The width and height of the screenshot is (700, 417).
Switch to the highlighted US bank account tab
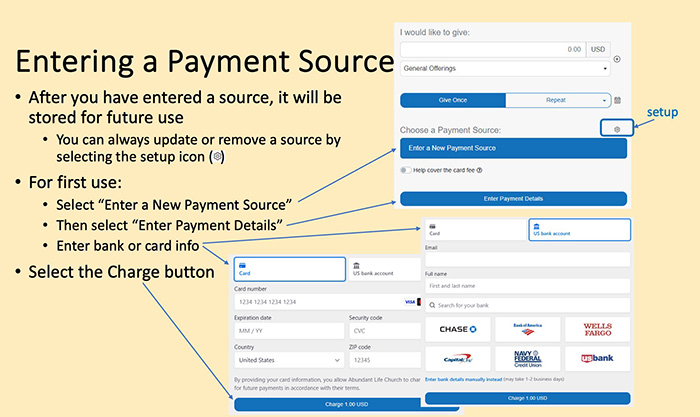click(579, 230)
